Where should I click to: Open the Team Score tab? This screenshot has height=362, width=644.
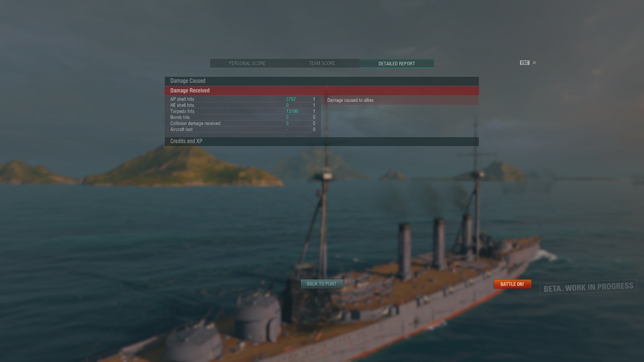322,63
